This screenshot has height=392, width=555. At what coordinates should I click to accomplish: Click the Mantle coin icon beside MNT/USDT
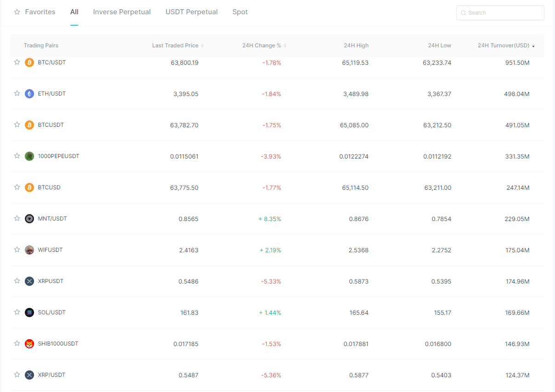click(x=29, y=218)
